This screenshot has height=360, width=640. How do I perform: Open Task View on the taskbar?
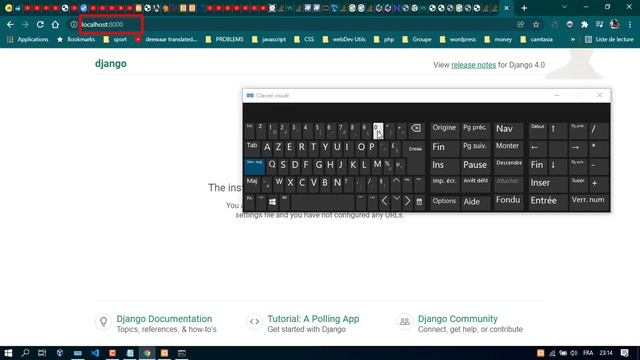tap(42, 353)
